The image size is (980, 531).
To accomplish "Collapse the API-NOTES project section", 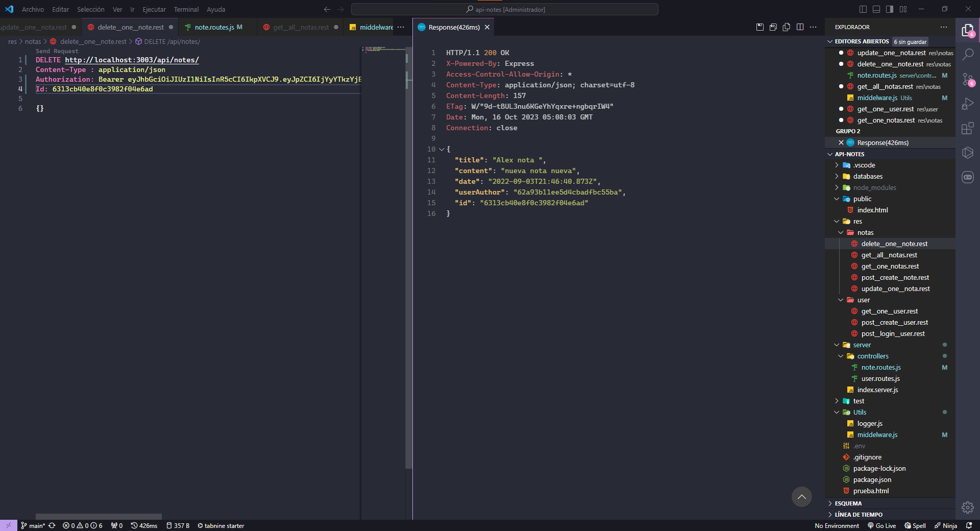I will pos(830,154).
